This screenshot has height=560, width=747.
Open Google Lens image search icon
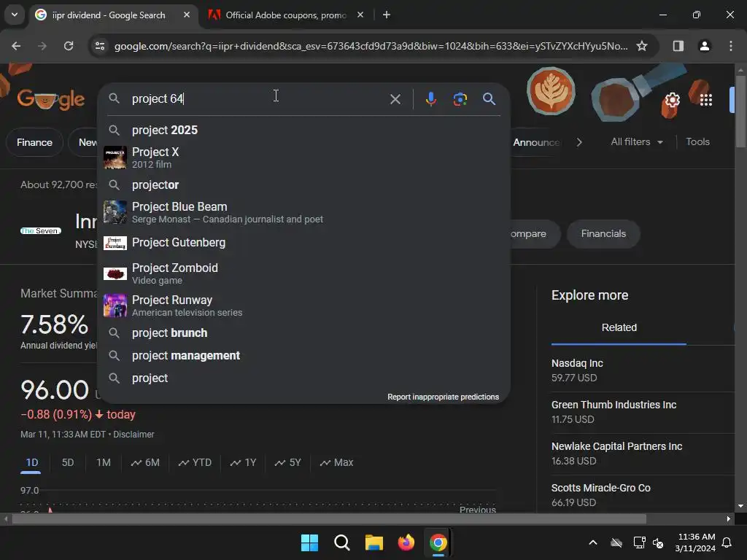coord(460,99)
